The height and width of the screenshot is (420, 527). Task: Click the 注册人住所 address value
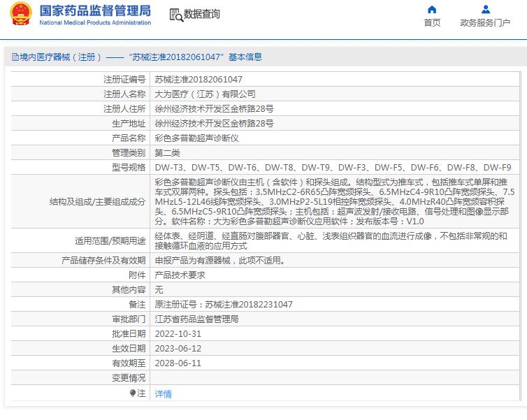[214, 109]
